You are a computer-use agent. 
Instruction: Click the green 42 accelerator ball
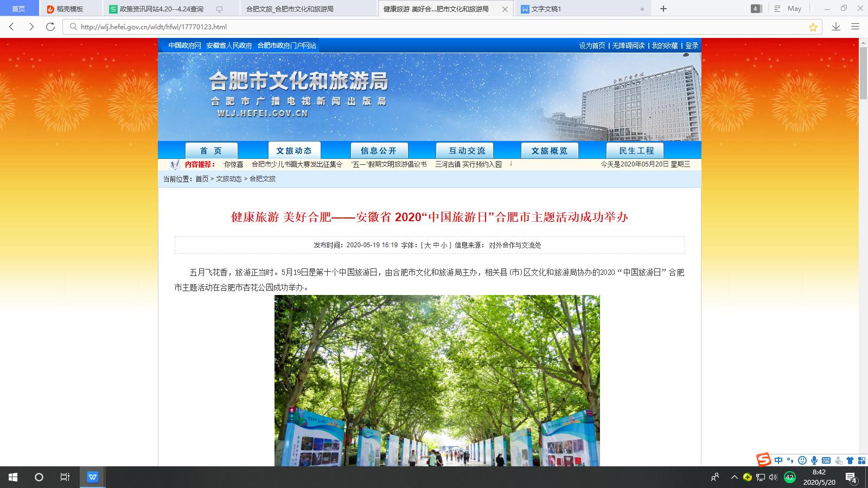[x=790, y=477]
